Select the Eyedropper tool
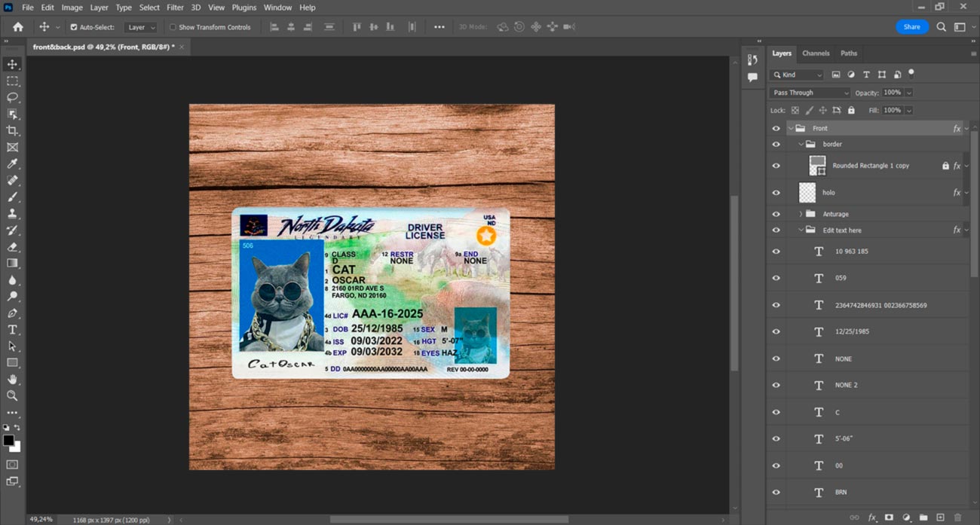The image size is (980, 525). click(12, 164)
